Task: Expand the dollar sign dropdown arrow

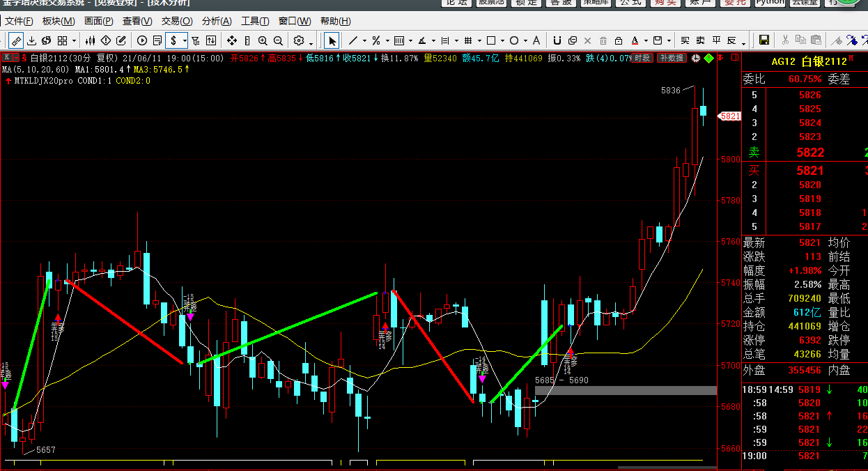Action: coord(185,40)
